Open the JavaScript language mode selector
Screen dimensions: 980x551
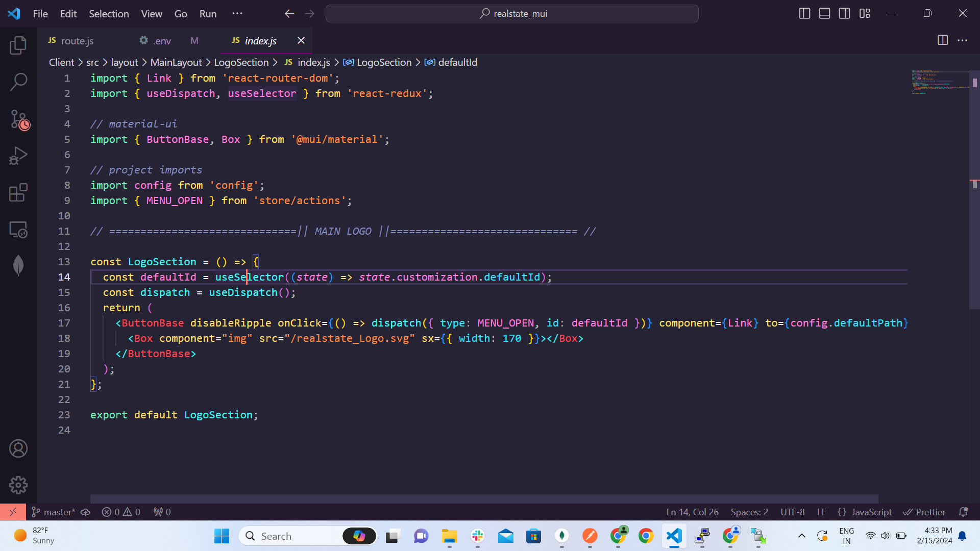click(871, 512)
